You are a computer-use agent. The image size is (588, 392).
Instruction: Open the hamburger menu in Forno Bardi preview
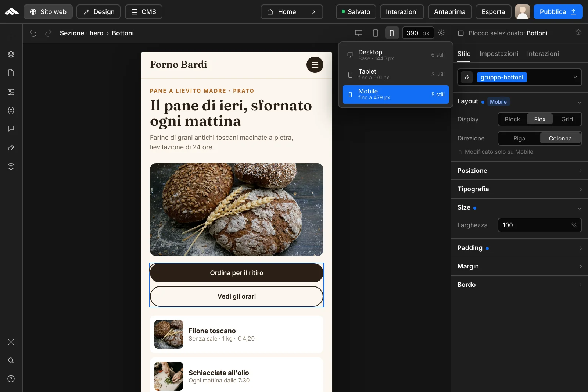point(315,65)
